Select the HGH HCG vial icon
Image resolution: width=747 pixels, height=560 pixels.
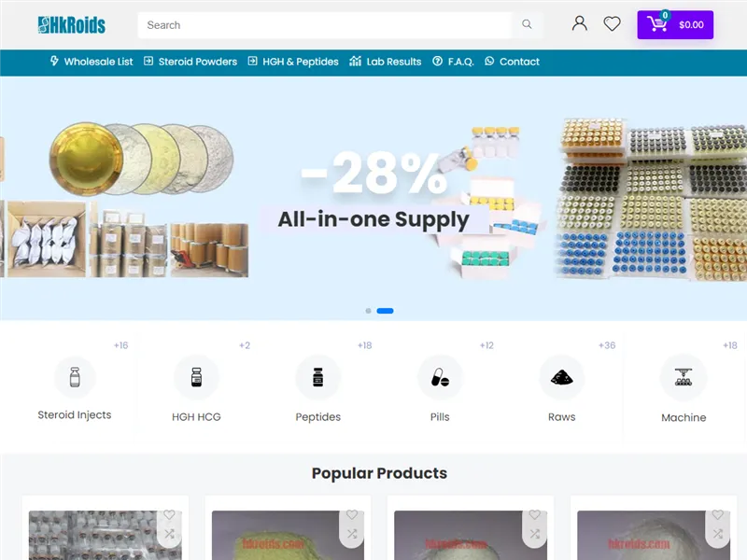click(x=196, y=376)
